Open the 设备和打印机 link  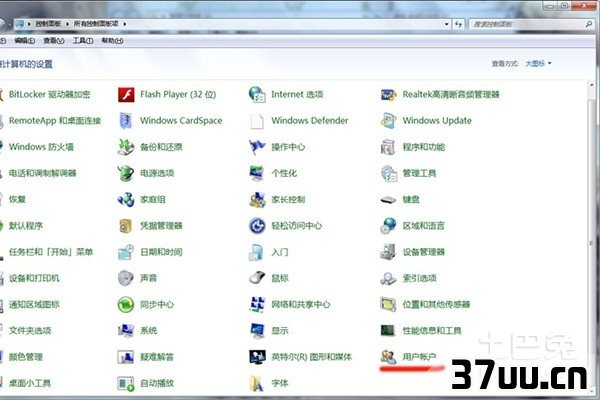point(34,278)
